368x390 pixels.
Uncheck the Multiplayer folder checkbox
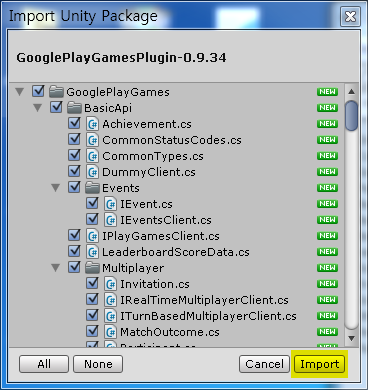pyautogui.click(x=74, y=267)
